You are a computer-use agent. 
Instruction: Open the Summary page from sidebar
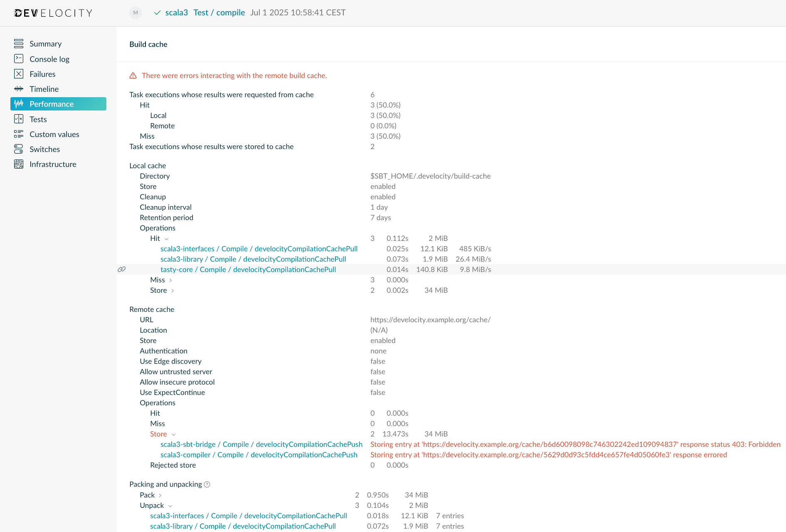click(x=45, y=44)
